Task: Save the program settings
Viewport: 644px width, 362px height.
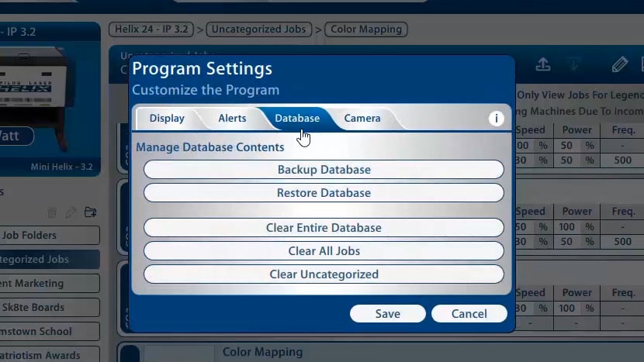Action: (x=387, y=314)
